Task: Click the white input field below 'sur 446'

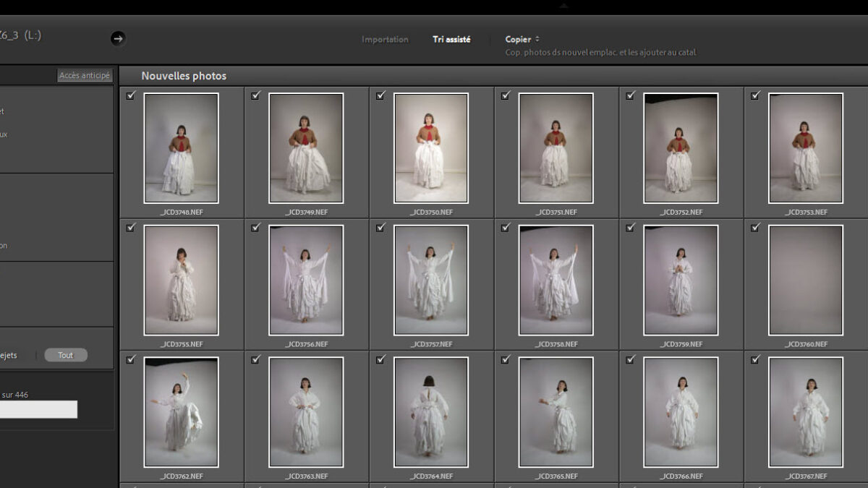Action: [x=38, y=410]
